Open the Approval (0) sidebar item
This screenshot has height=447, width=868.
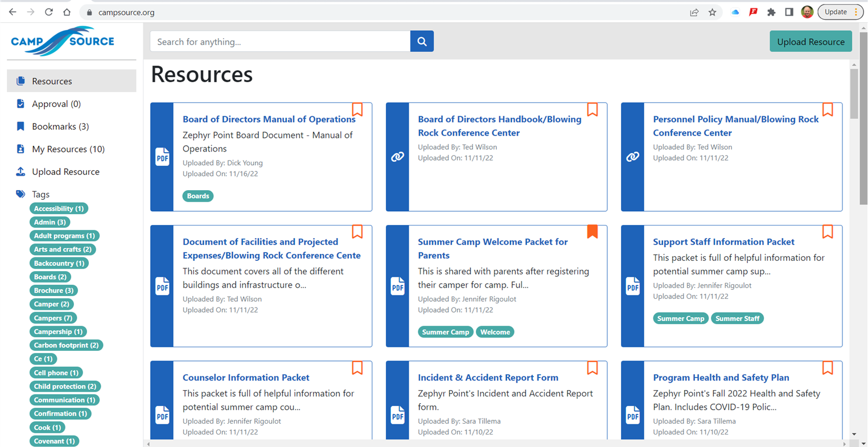coord(56,104)
